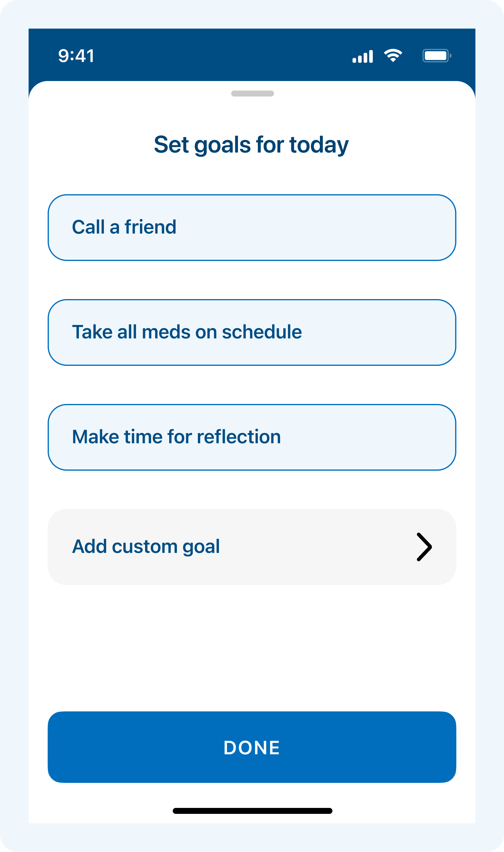Viewport: 504px width, 852px height.
Task: Click the word "Make" in the reflection goal
Action: [95, 437]
